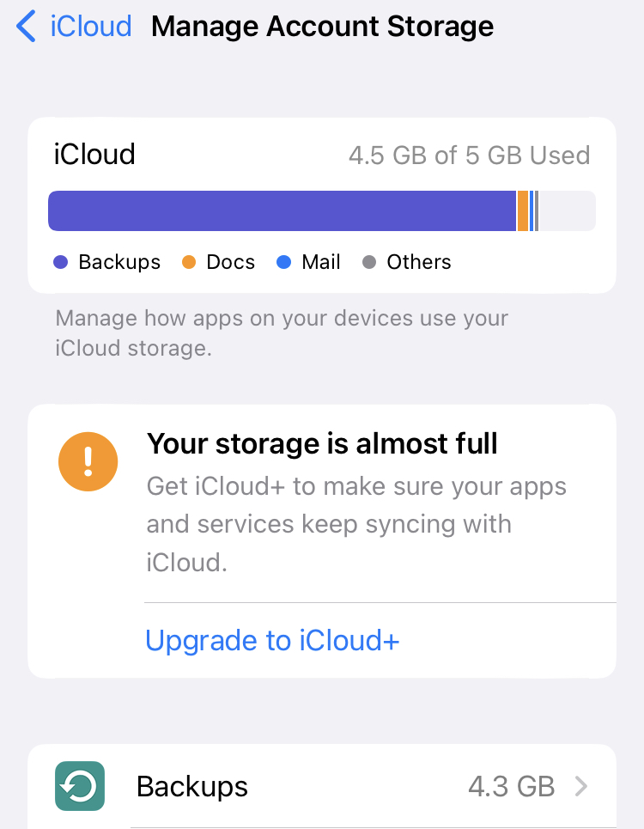Image resolution: width=644 pixels, height=829 pixels.
Task: Open Backups 4.3 GB list item
Action: 322,786
